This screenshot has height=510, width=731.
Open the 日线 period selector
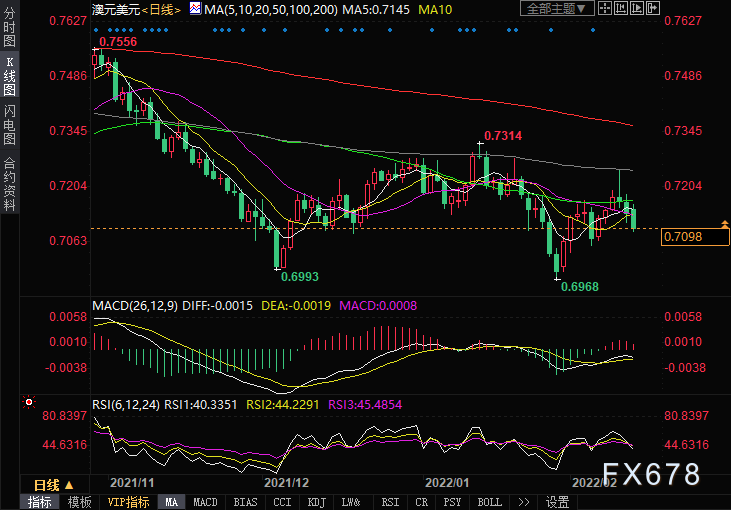(54, 485)
